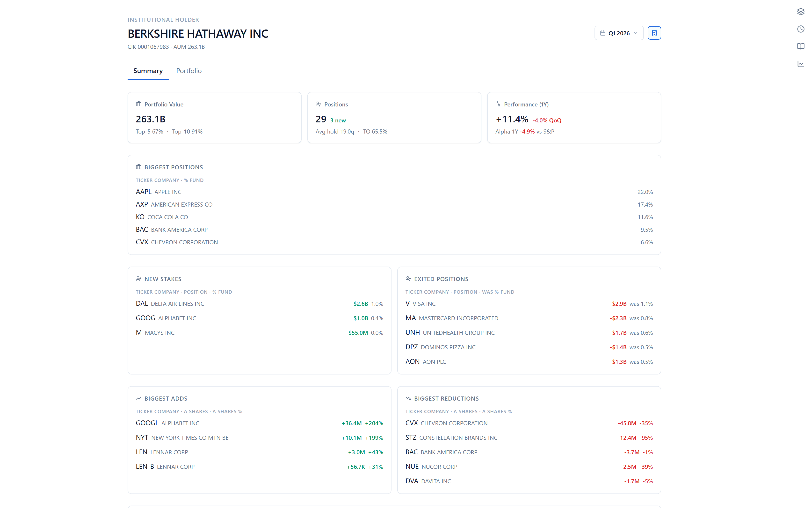Click the New Stakes user-plus icon
The image size is (812, 508).
click(138, 279)
